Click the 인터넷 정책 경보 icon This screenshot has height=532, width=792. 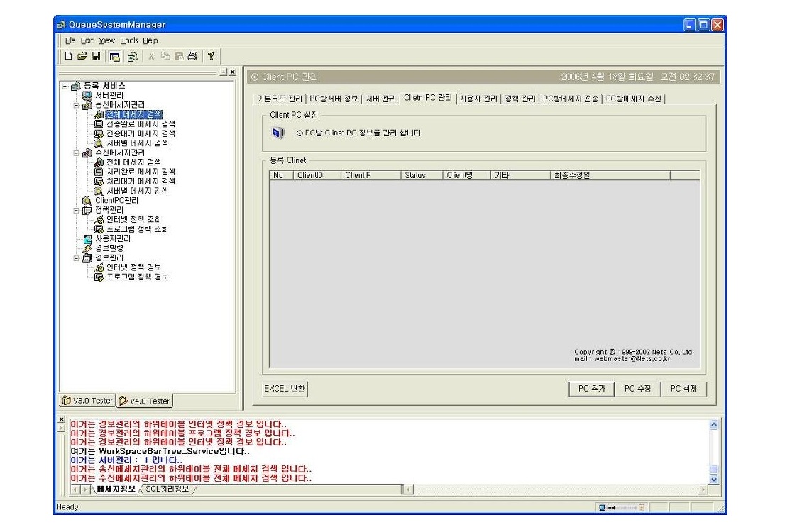coord(99,267)
